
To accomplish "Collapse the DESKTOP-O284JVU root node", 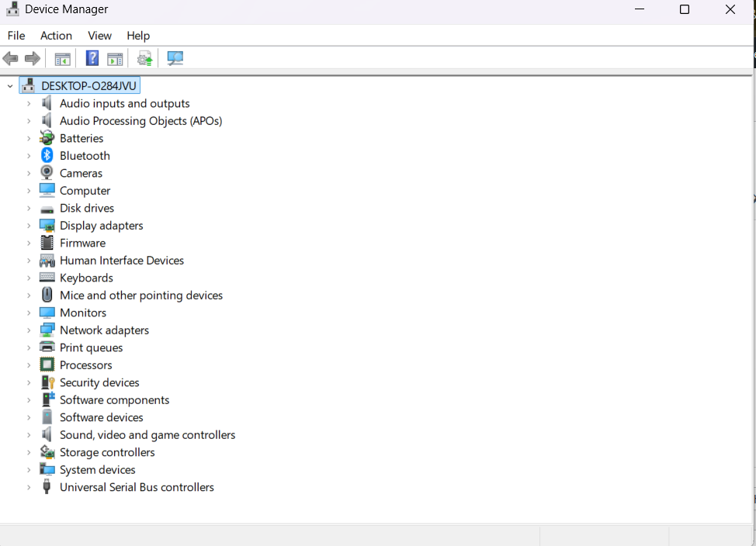I will (x=10, y=86).
